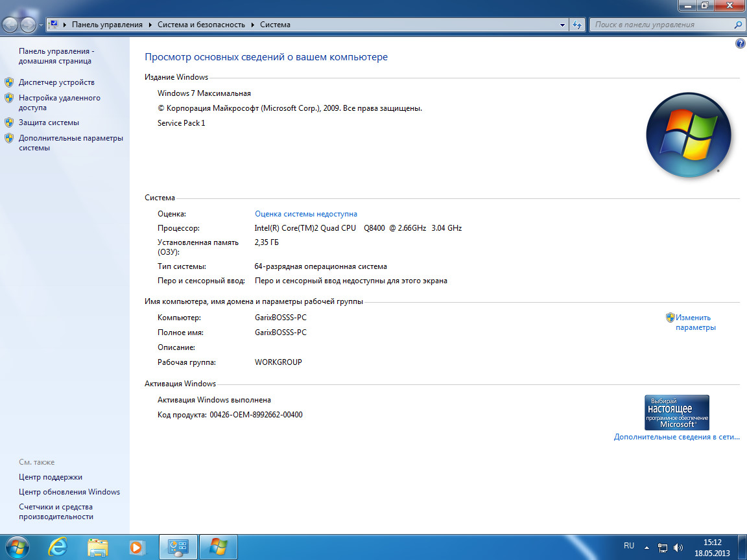Open Защита системы link
This screenshot has width=747, height=560.
(49, 122)
